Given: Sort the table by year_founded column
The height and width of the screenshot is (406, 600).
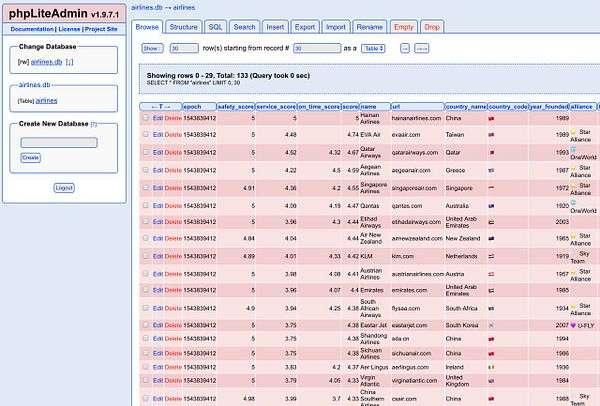Looking at the screenshot, I should (x=548, y=105).
